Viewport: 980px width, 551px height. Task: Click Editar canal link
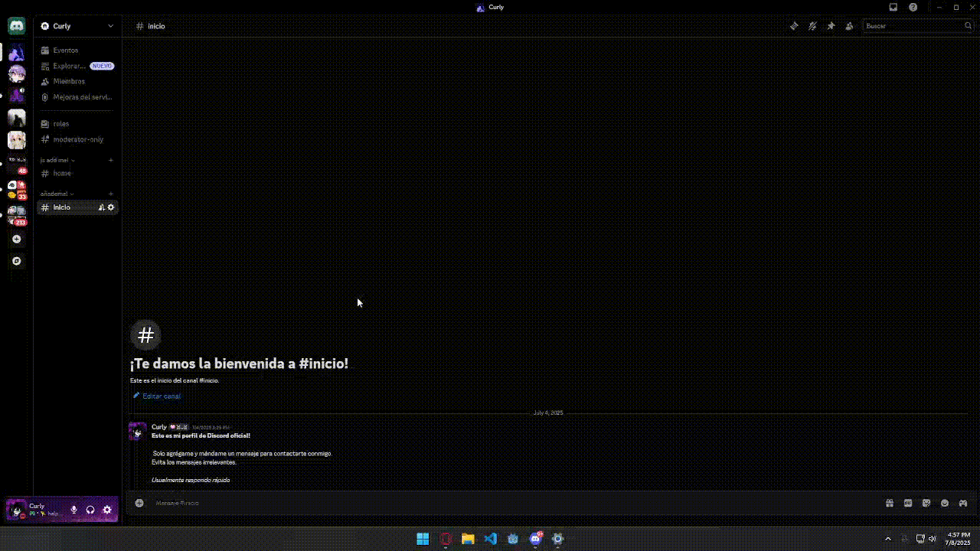pyautogui.click(x=158, y=396)
